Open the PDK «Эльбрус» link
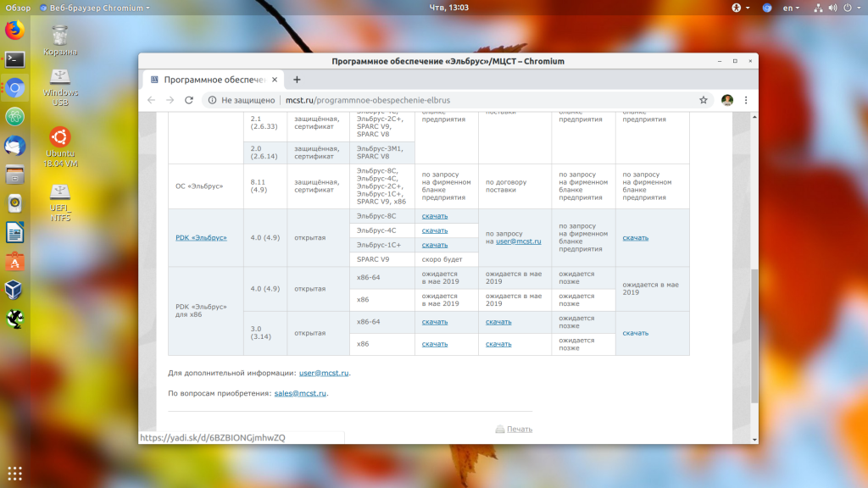The image size is (868, 488). point(201,238)
